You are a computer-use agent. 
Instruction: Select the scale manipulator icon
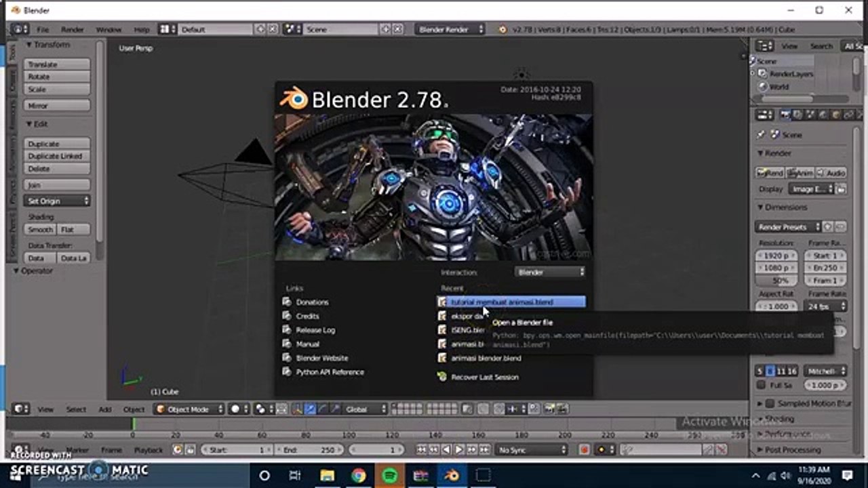pyautogui.click(x=334, y=409)
